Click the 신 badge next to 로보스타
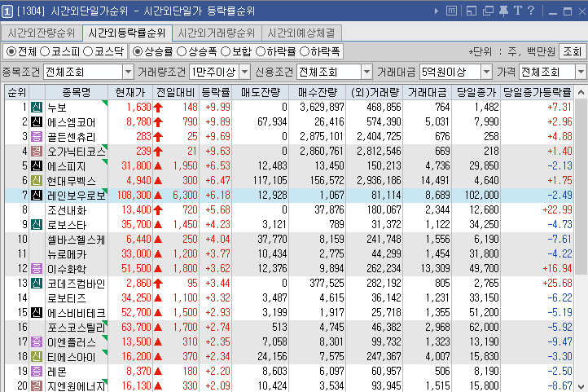Screen dimensions: 588x392 [x=37, y=224]
